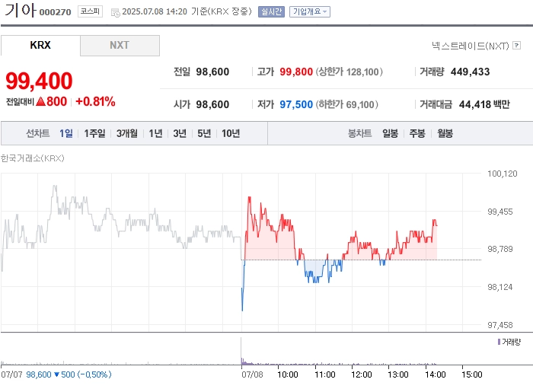
Task: Click the 14:00 time axis label
Action: click(435, 374)
